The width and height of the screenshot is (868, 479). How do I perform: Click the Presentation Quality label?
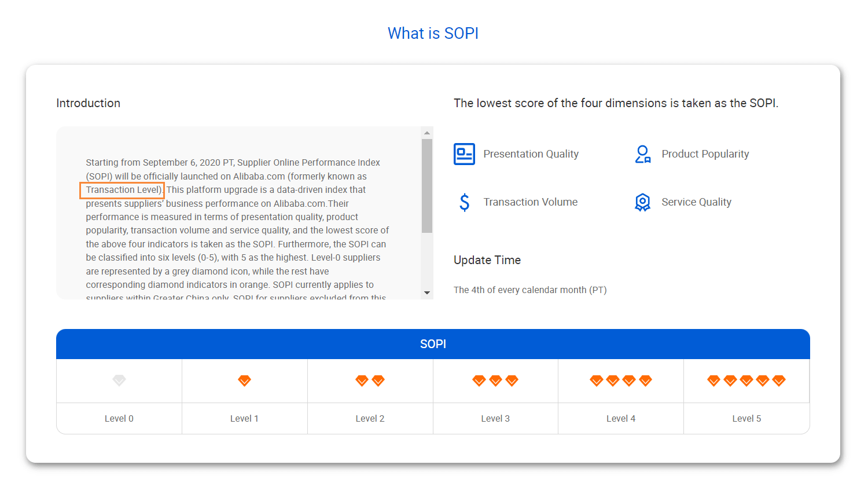pyautogui.click(x=531, y=154)
